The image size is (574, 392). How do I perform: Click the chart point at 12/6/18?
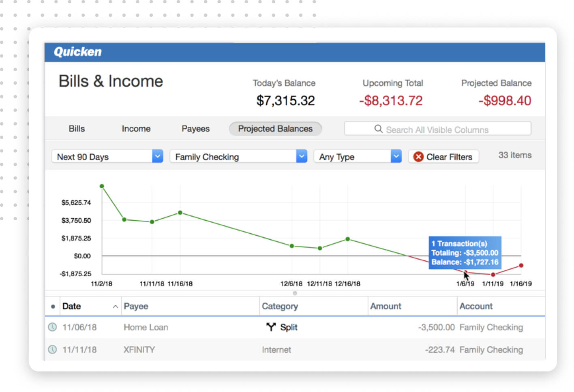(x=291, y=246)
